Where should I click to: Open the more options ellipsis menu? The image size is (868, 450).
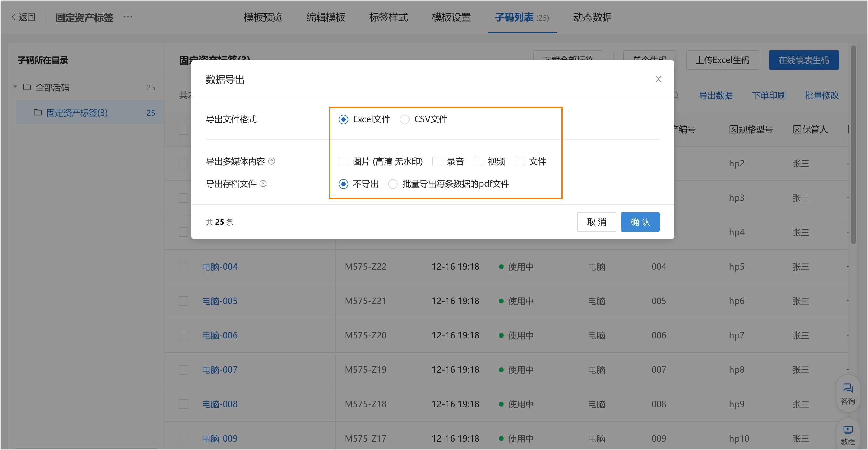pyautogui.click(x=128, y=17)
